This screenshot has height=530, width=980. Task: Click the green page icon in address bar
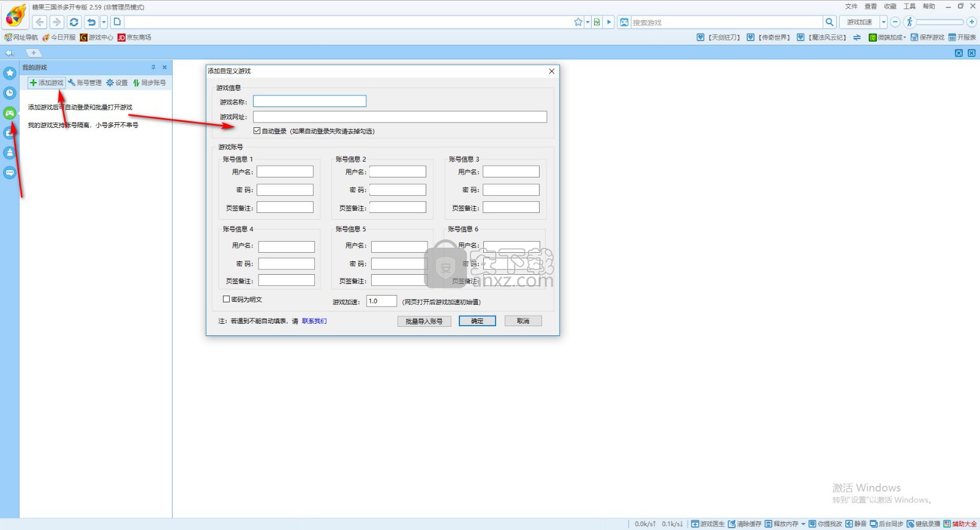[x=597, y=22]
